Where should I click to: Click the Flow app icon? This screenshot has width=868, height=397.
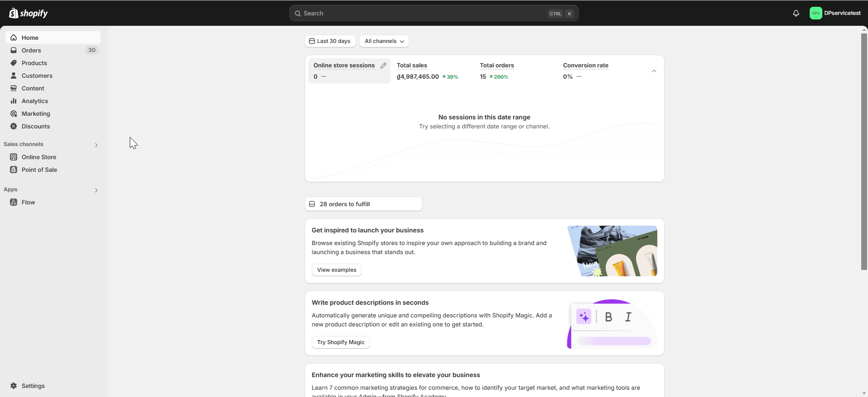[14, 202]
